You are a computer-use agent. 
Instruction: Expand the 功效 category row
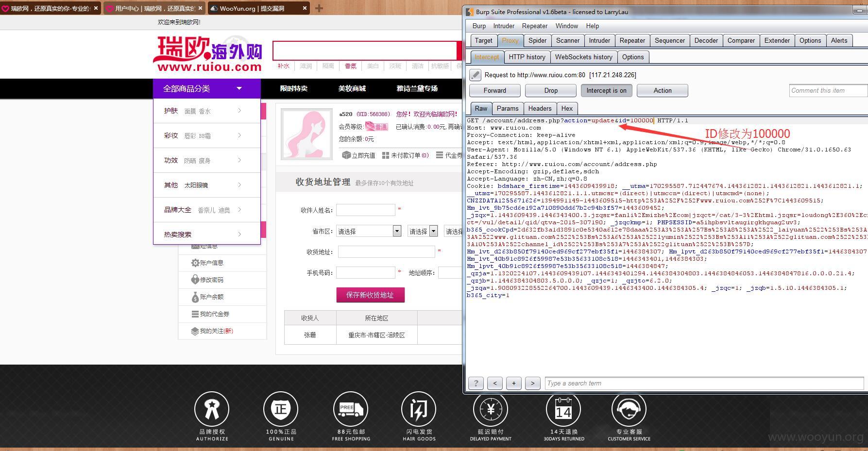207,161
